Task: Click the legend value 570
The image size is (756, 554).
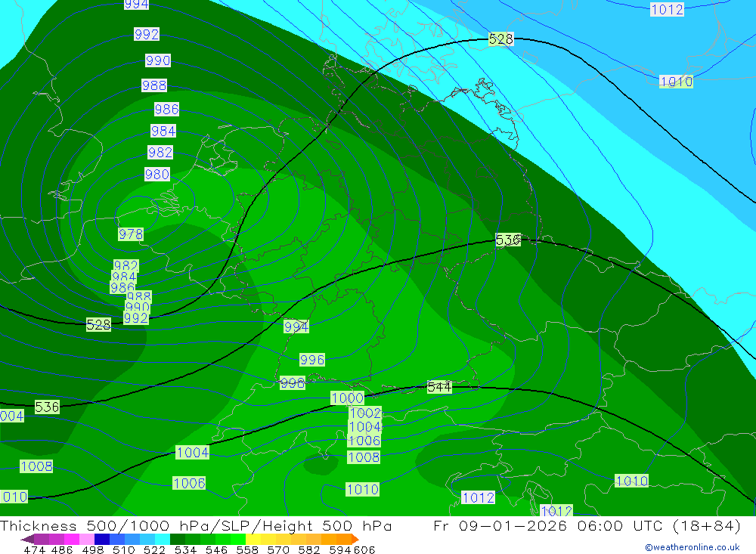Action: coord(277,549)
